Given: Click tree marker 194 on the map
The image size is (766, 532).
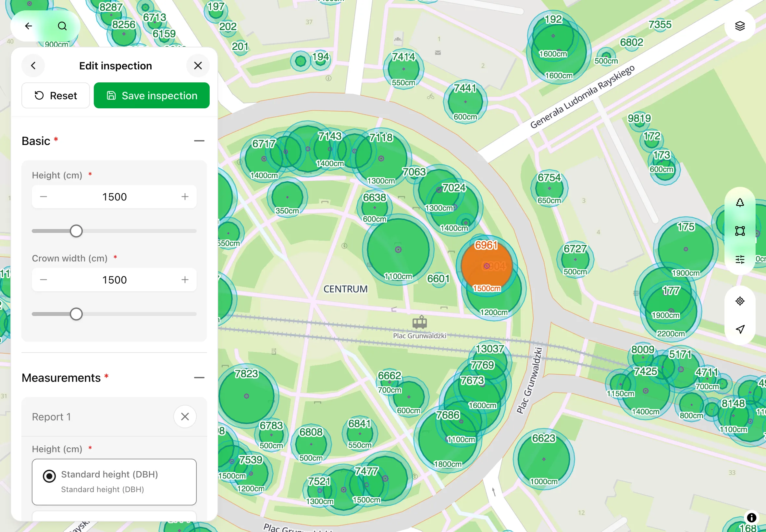Looking at the screenshot, I should [x=320, y=60].
